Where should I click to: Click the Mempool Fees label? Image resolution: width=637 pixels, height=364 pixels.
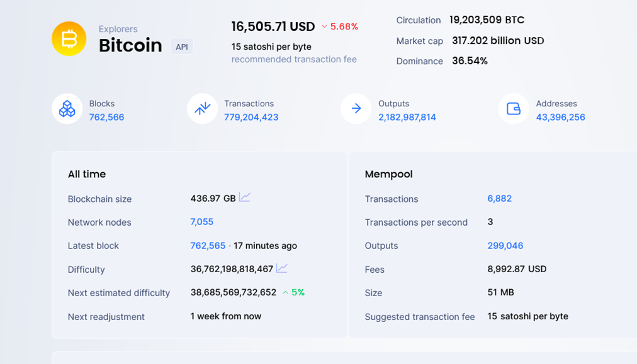coord(375,270)
